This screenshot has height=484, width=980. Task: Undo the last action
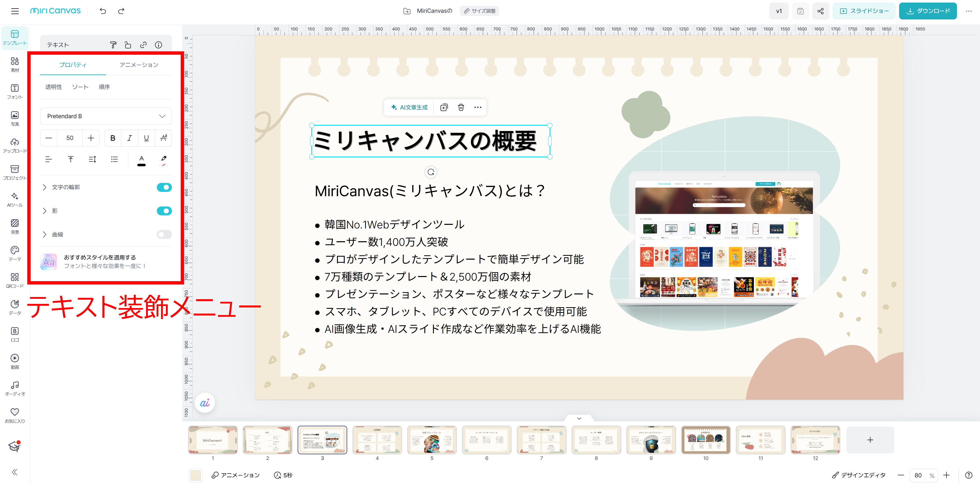(x=103, y=11)
